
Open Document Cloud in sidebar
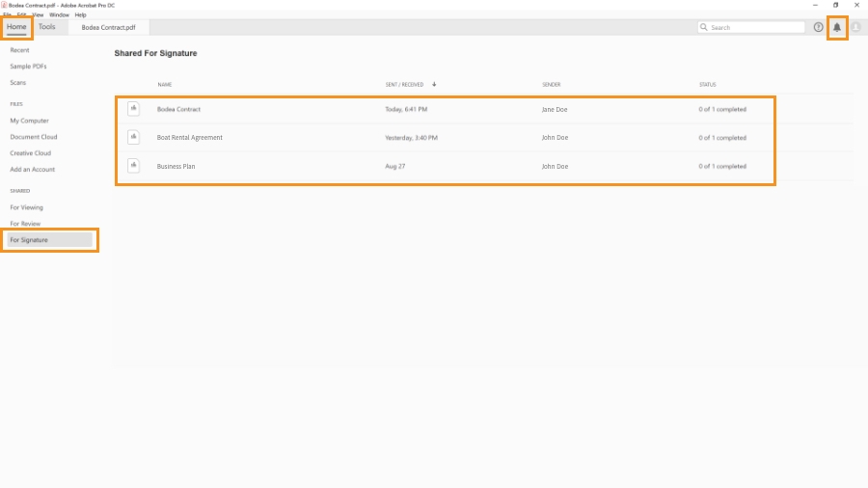pos(33,137)
